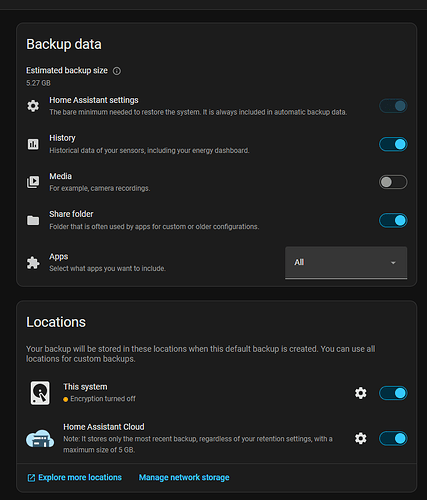Viewport: 427px width, 500px height.
Task: Open Home Assistant Cloud settings gear
Action: (360, 438)
